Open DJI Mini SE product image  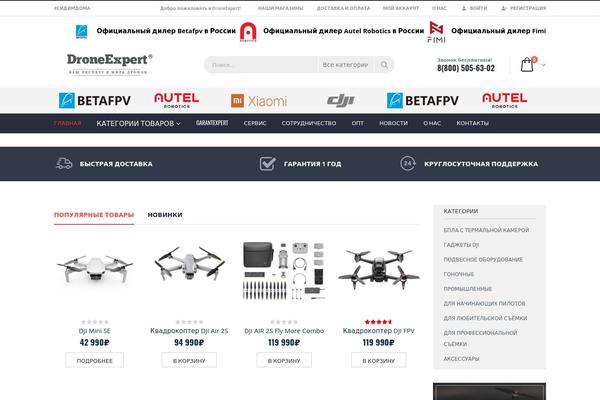point(95,270)
